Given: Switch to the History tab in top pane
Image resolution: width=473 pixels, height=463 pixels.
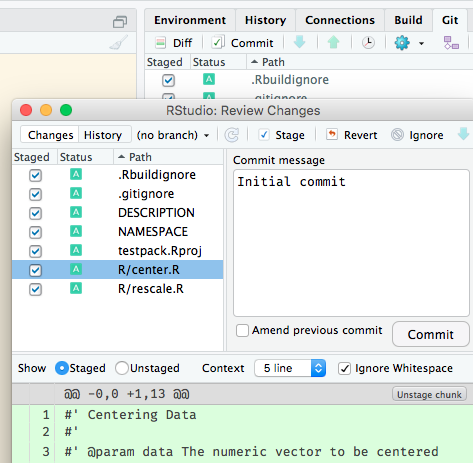Looking at the screenshot, I should [x=265, y=20].
